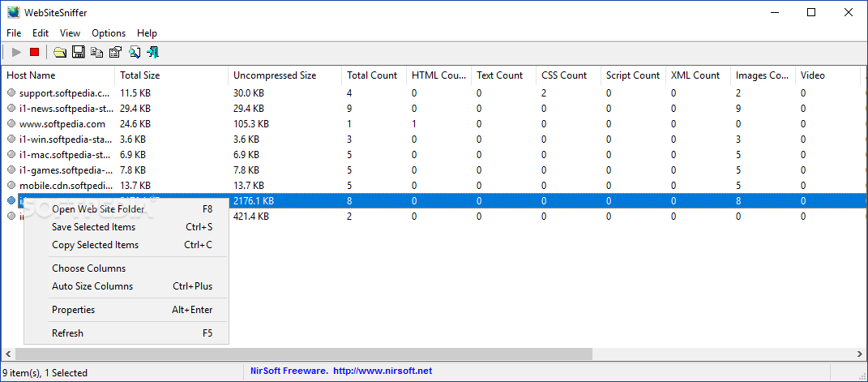The height and width of the screenshot is (382, 868).
Task: Open the properties toolbar icon
Action: (115, 53)
